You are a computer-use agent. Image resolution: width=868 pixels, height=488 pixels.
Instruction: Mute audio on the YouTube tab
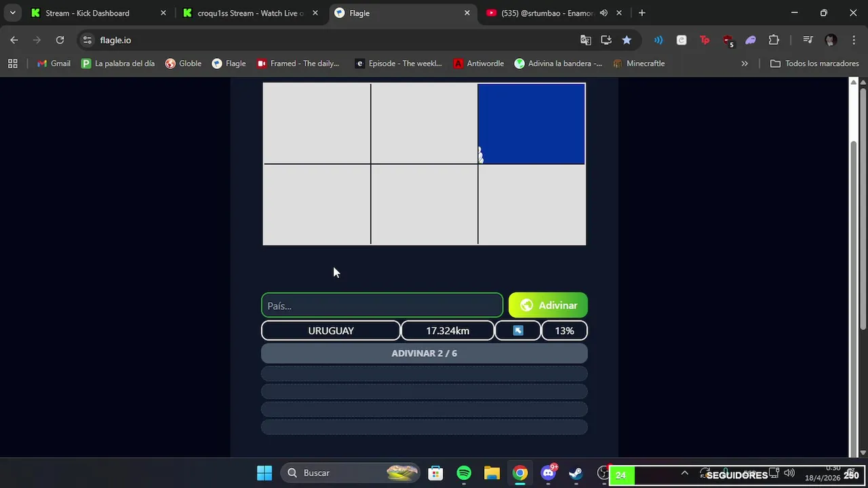point(604,13)
